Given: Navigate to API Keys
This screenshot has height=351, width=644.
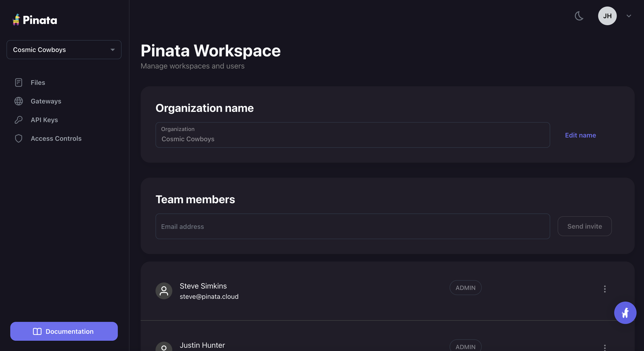Looking at the screenshot, I should [44, 120].
